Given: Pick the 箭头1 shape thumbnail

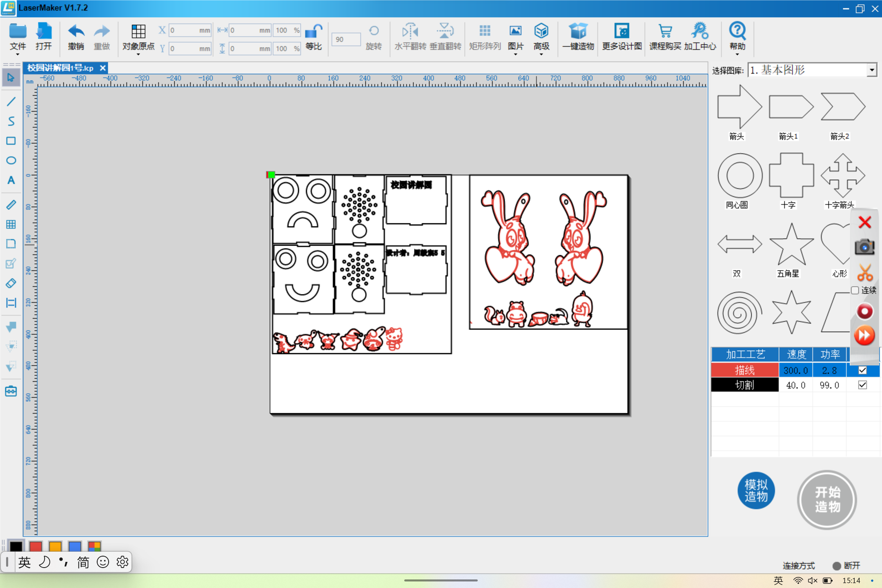Looking at the screenshot, I should click(791, 107).
